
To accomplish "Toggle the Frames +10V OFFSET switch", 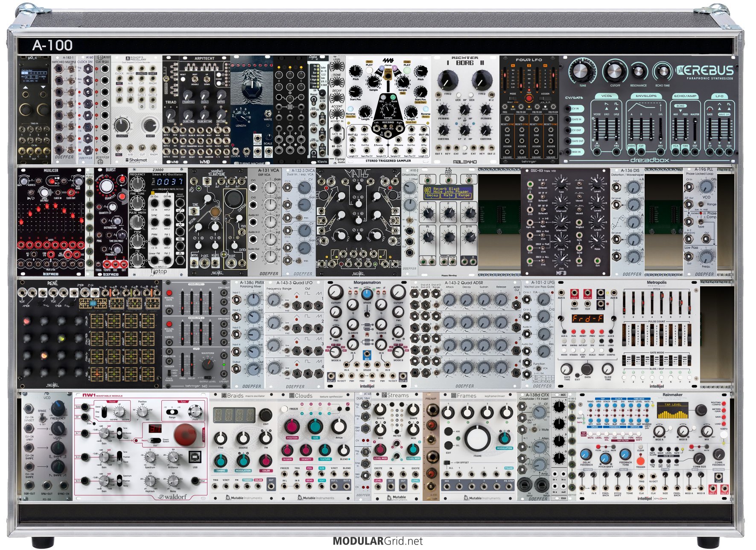I will click(x=447, y=463).
